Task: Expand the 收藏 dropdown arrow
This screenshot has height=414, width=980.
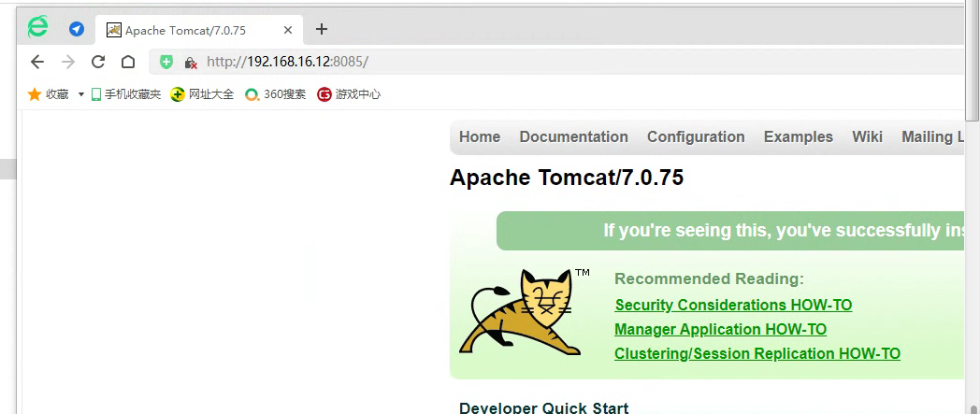Action: point(80,94)
